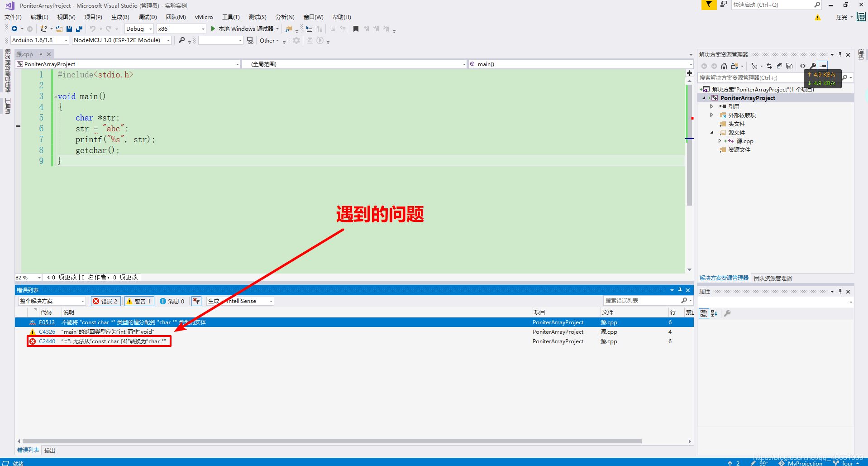The image size is (868, 466).
Task: Toggle auto-hide pin on Error List panel
Action: [680, 290]
